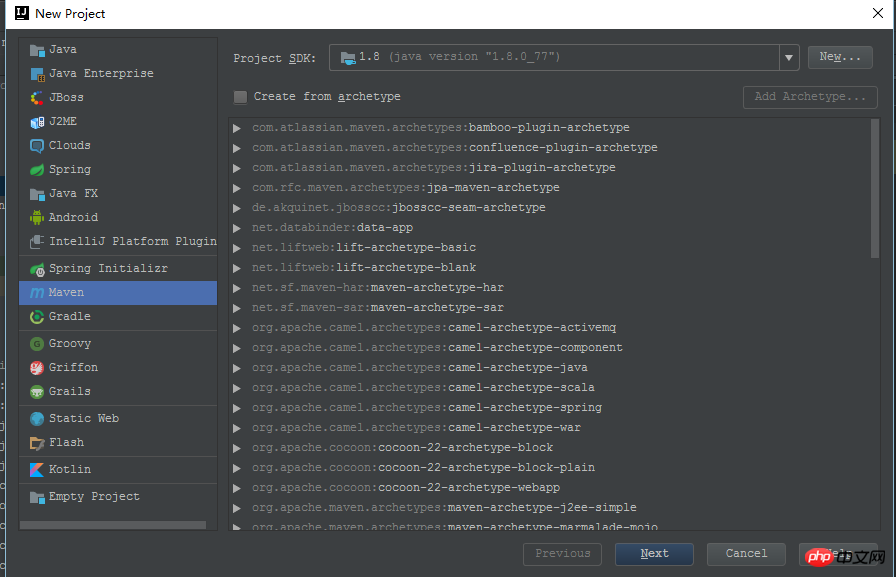The height and width of the screenshot is (577, 896).
Task: Click the Kotlin icon
Action: [37, 470]
